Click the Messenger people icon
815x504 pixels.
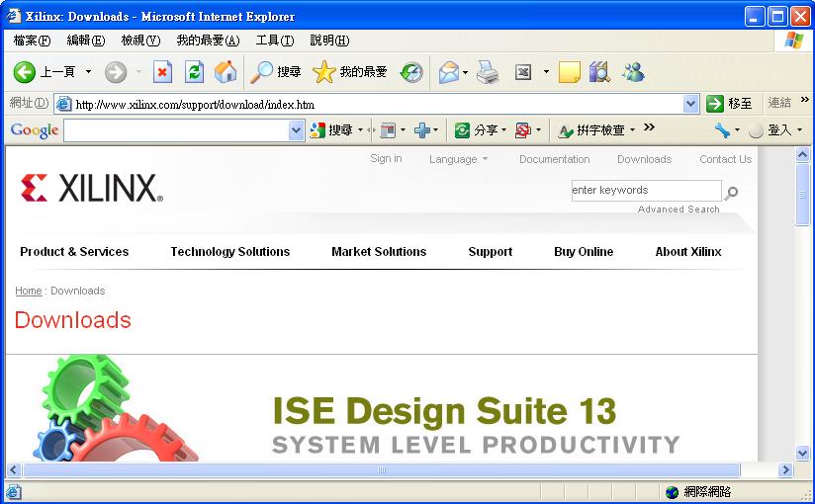pyautogui.click(x=633, y=72)
